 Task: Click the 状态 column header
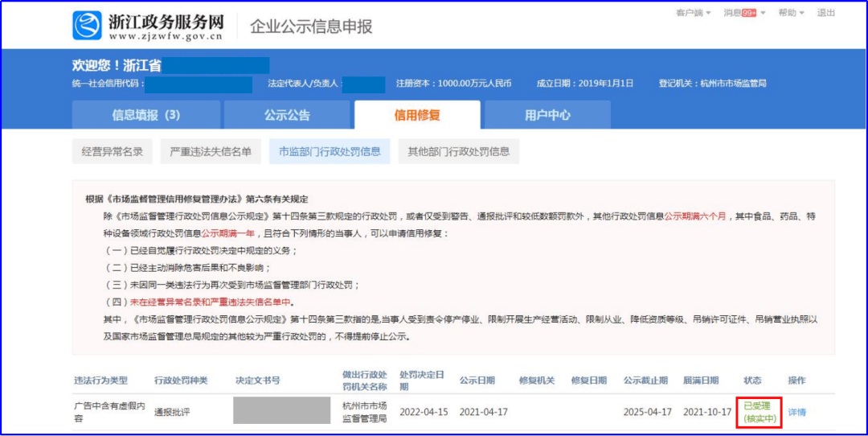752,380
